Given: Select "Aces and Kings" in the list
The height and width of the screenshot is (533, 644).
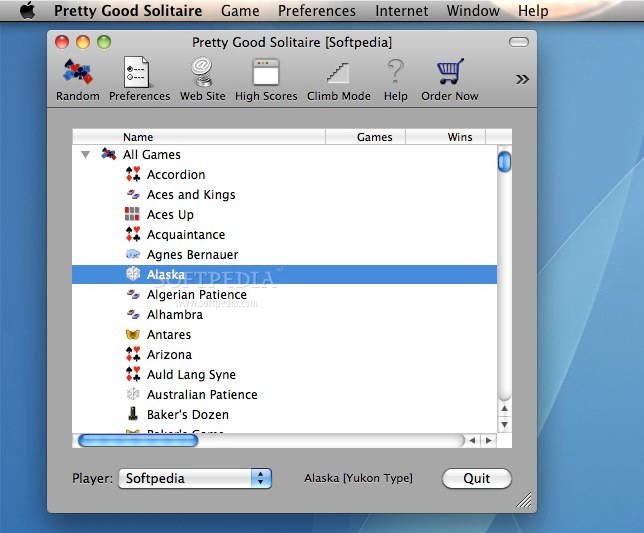Looking at the screenshot, I should coord(191,195).
